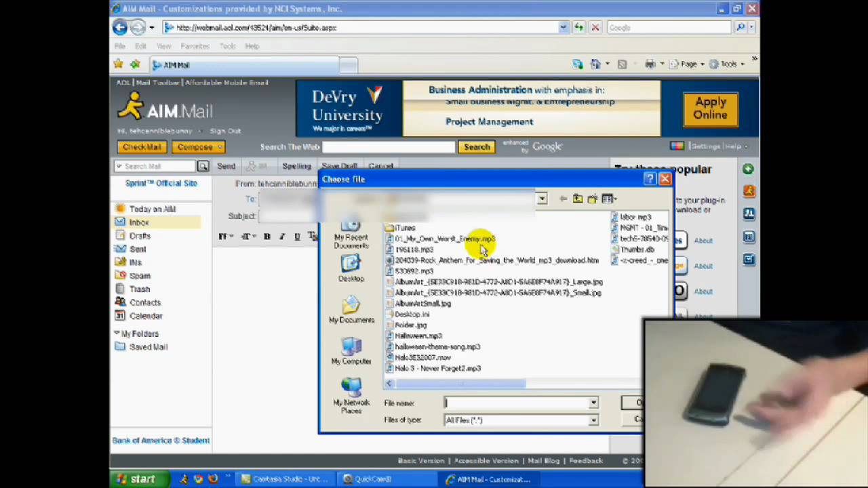Click Sprint Official Site link
868x488 pixels.
(x=161, y=183)
